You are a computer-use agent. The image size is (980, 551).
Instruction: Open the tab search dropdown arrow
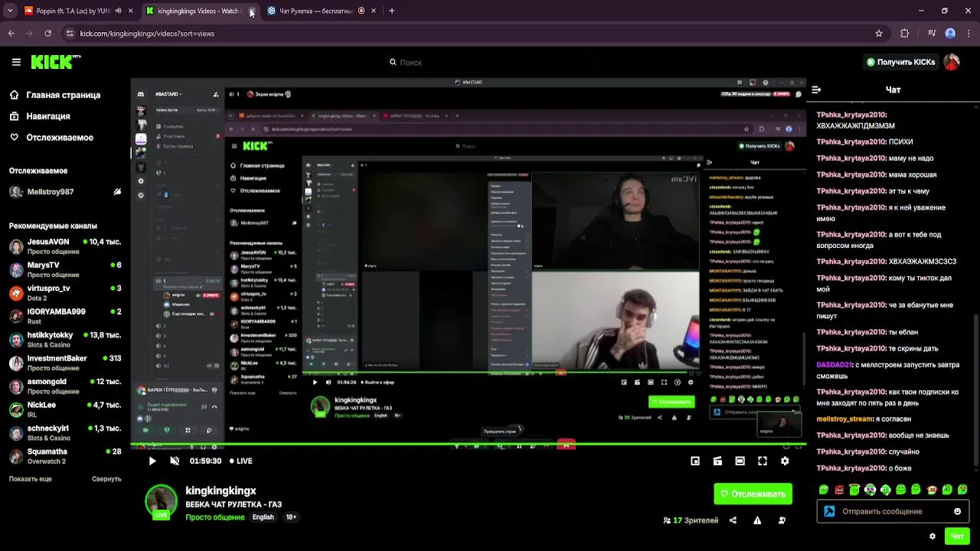click(10, 11)
